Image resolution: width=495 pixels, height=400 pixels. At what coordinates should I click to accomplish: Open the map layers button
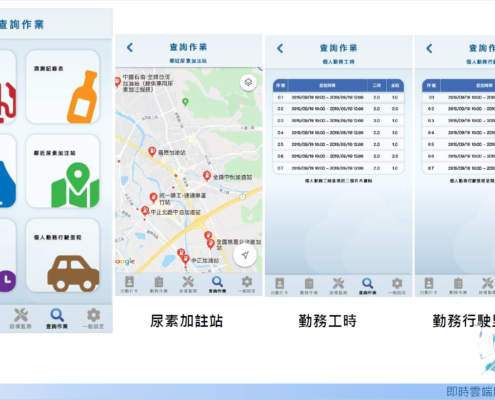coord(248,82)
